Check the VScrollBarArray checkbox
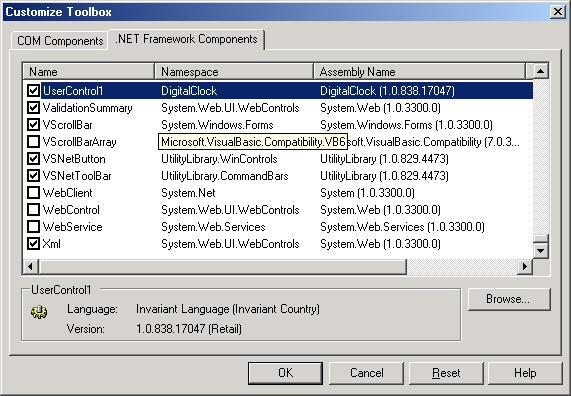 34,141
